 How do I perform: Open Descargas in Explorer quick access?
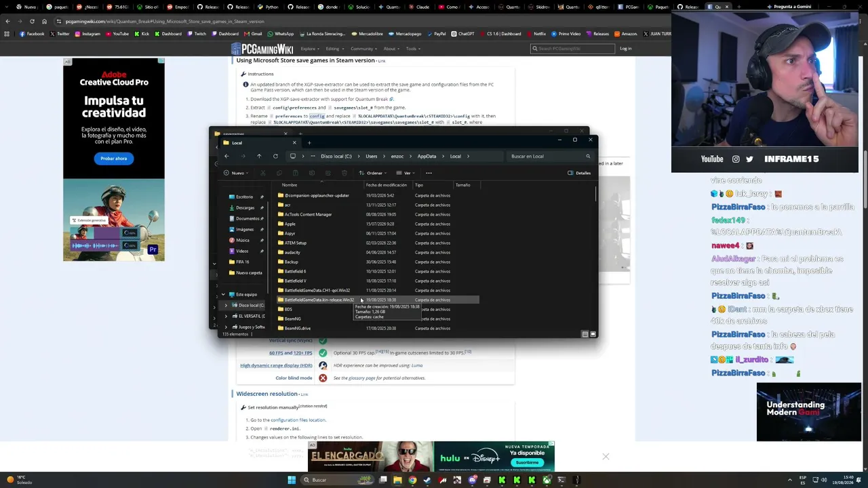(x=245, y=208)
